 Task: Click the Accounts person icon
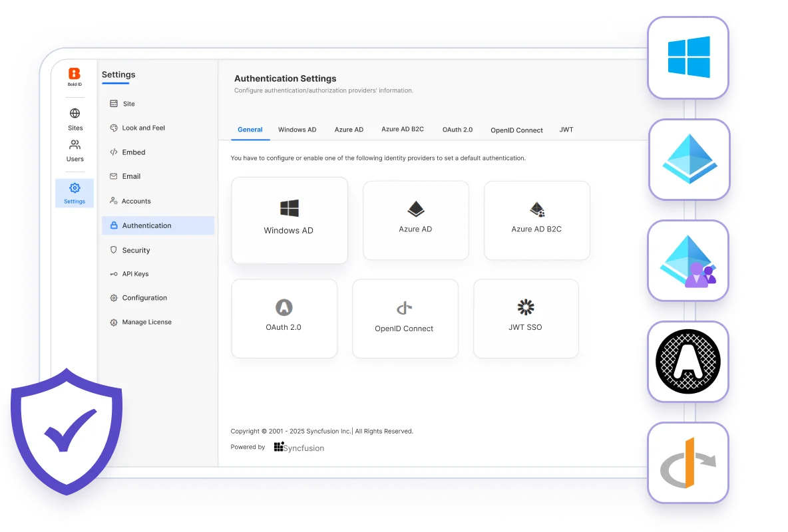click(x=114, y=200)
